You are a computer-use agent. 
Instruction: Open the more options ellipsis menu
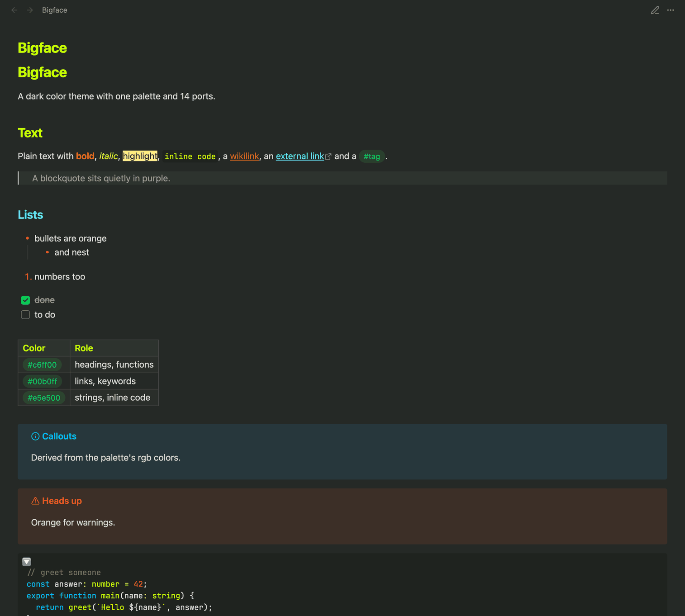click(x=671, y=10)
